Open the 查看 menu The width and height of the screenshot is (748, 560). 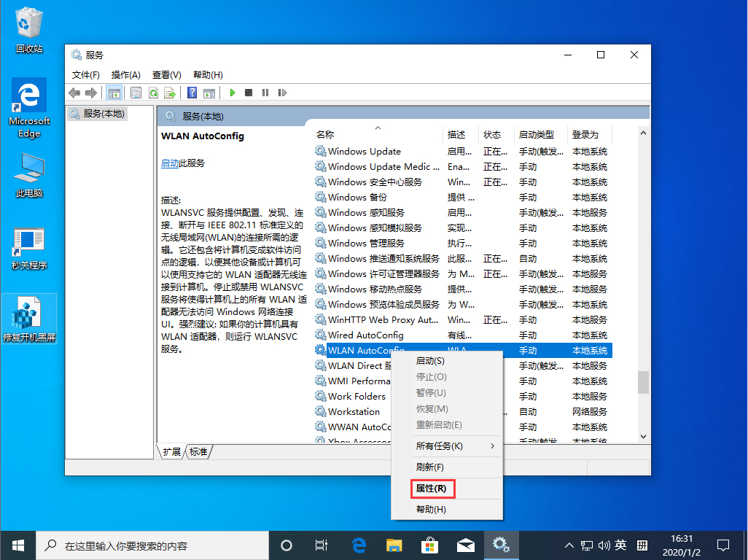point(166,74)
